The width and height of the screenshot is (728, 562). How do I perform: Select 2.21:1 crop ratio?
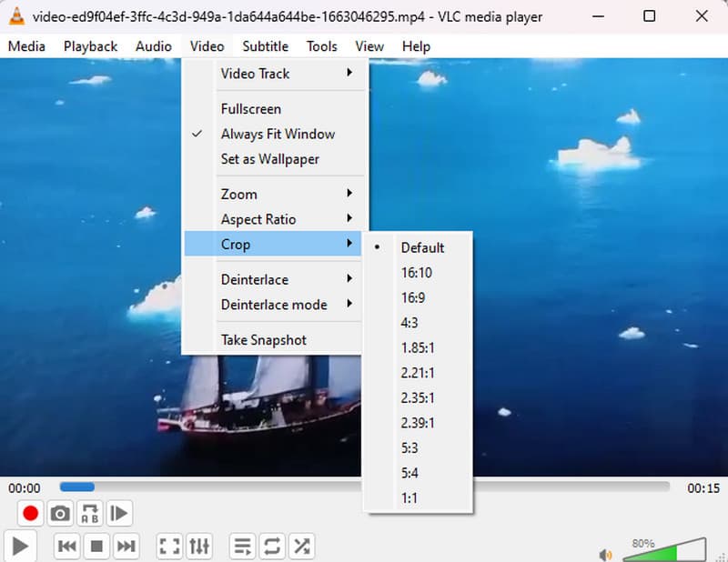click(x=418, y=373)
